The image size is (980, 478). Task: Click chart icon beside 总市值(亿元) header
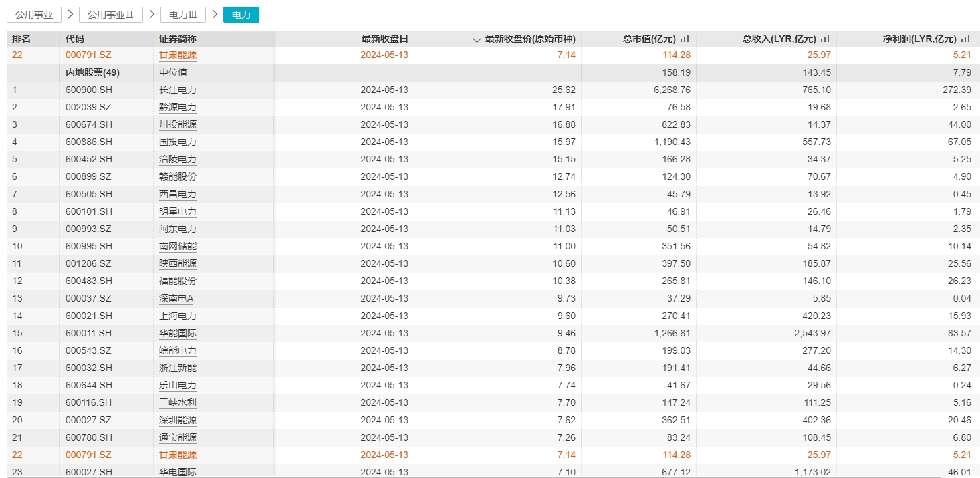(x=685, y=39)
